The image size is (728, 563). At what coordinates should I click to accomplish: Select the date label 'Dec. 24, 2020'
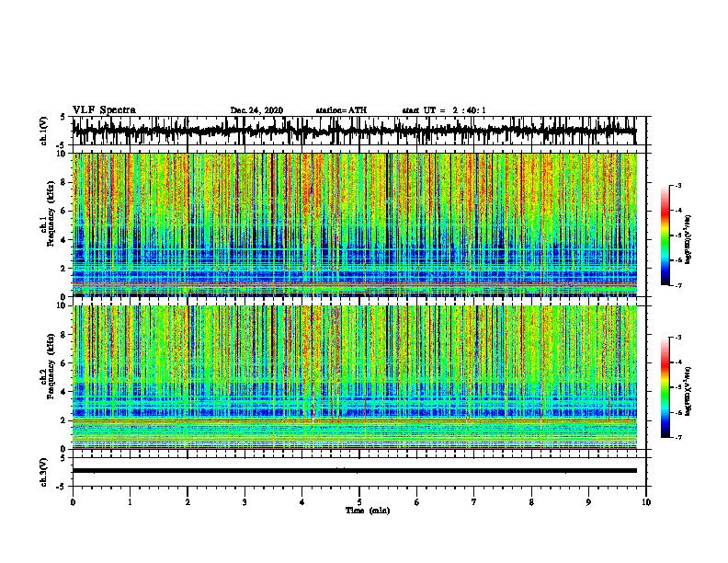coord(256,110)
